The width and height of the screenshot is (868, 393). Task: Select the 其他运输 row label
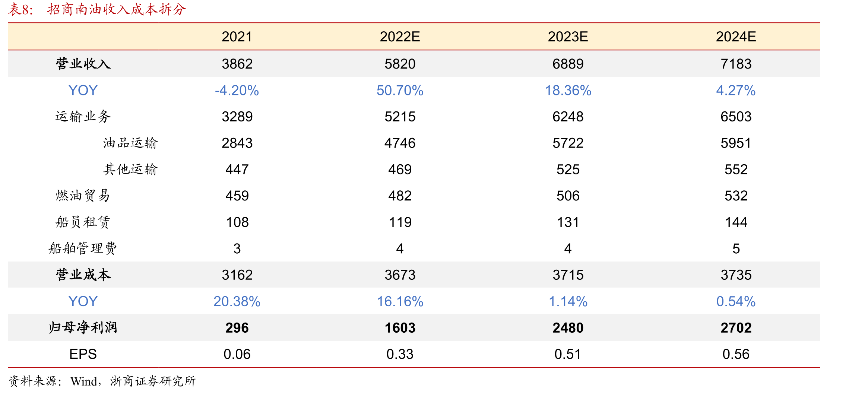click(130, 169)
